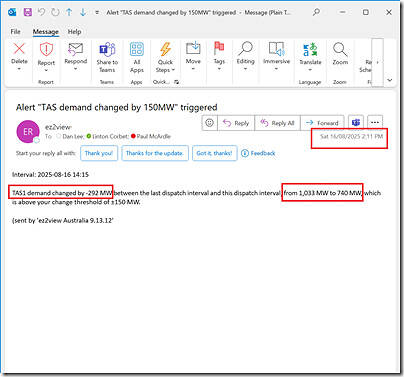
Task: Open the search magnifier in title bar
Action: point(316,12)
